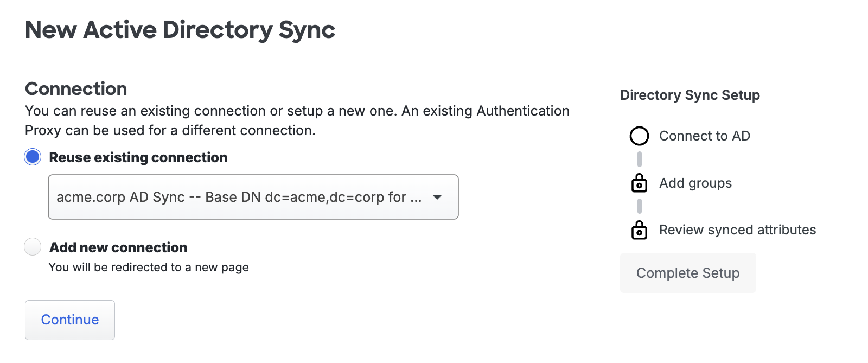Click the filled radio indicator for Reuse existing connection
868x363 pixels.
(32, 157)
